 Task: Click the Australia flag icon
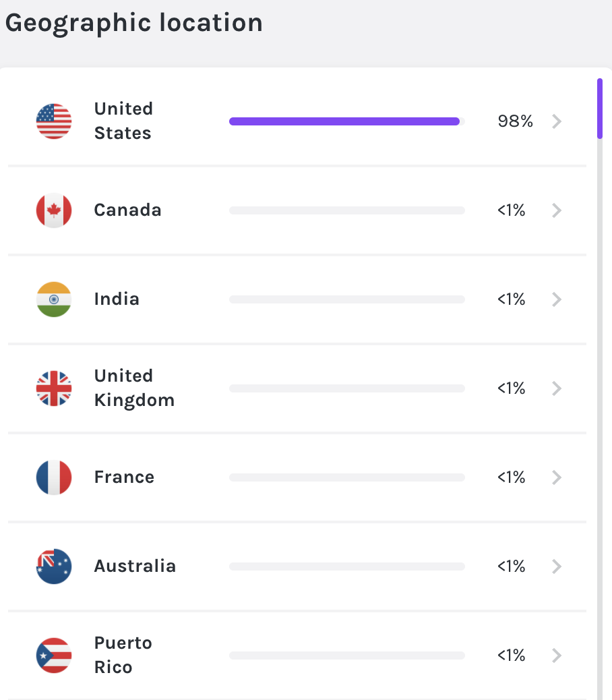(54, 566)
